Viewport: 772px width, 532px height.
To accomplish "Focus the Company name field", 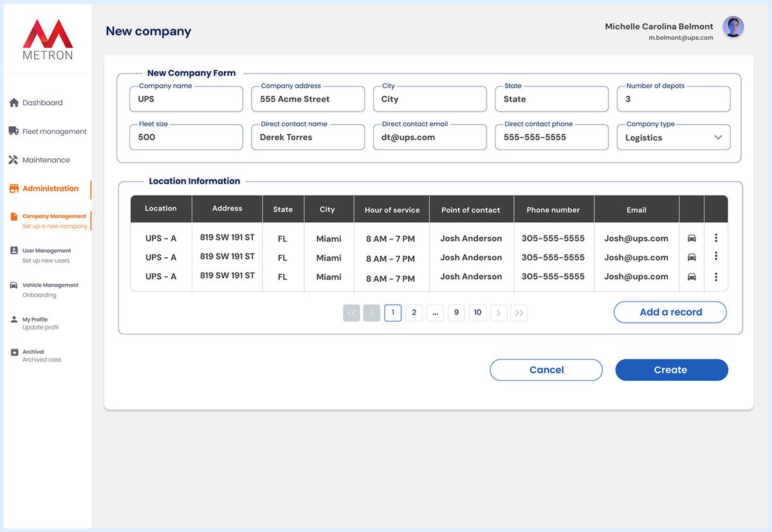I will point(186,99).
